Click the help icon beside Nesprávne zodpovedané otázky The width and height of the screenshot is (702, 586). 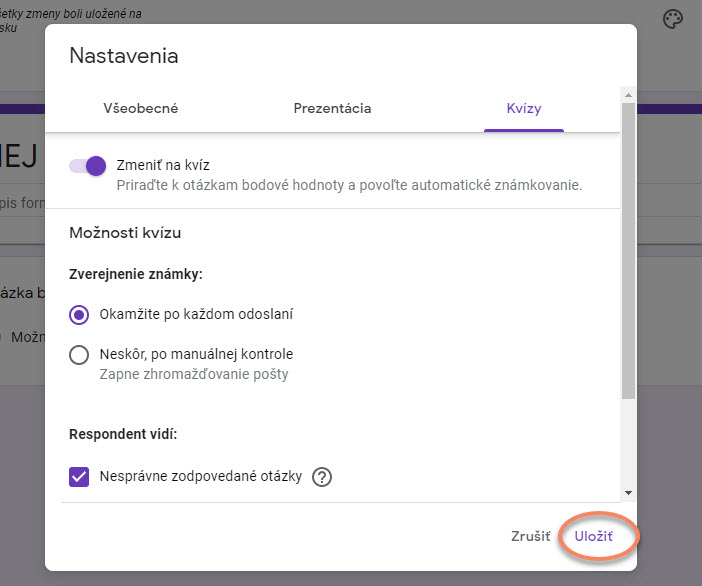pyautogui.click(x=321, y=477)
